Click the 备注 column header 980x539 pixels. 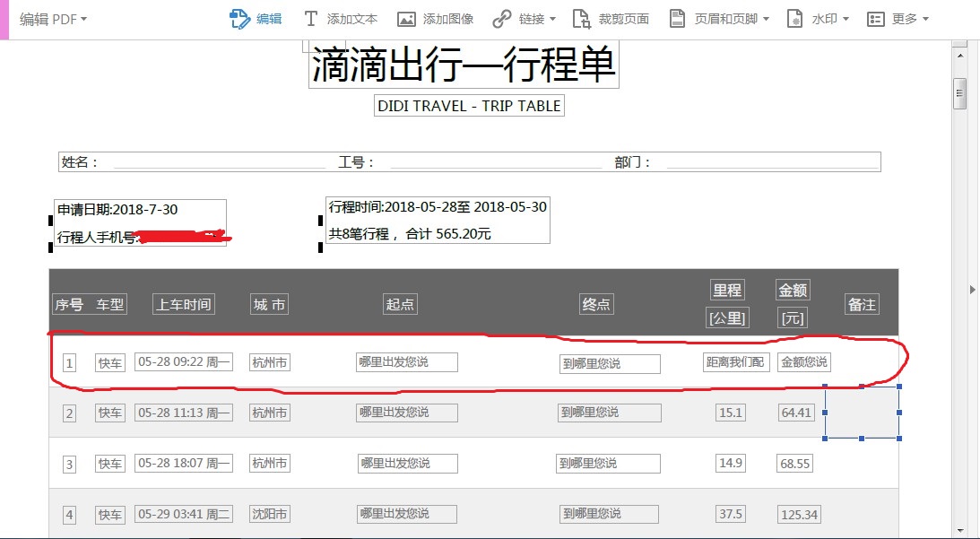pos(862,305)
